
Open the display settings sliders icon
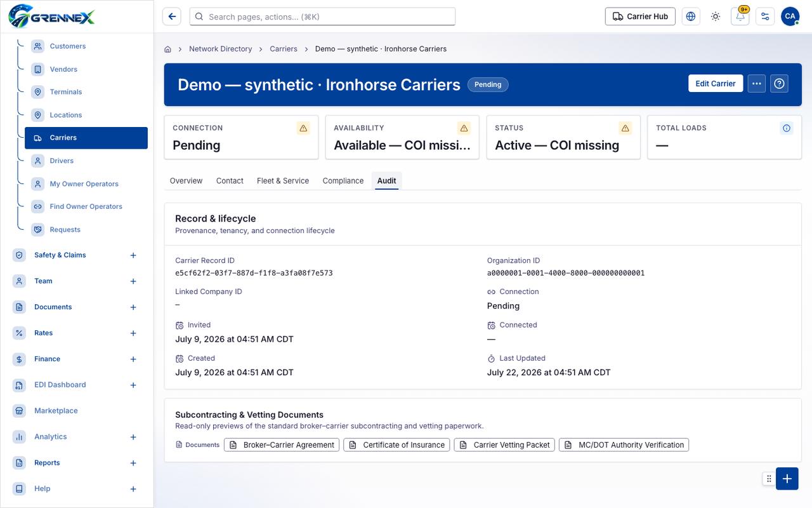[x=765, y=17]
